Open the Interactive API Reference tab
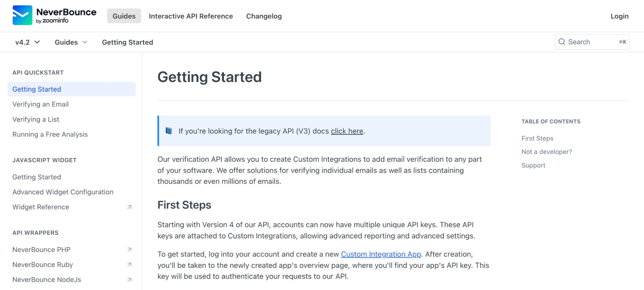This screenshot has height=290, width=644. click(191, 16)
